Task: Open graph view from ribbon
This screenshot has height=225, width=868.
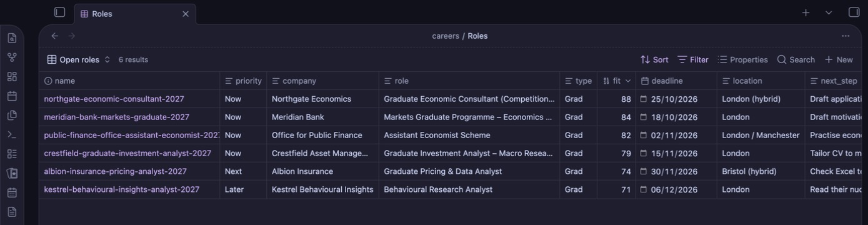Action: click(12, 57)
